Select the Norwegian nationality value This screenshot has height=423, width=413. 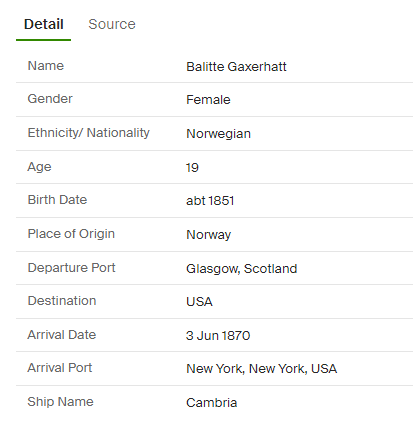click(218, 134)
